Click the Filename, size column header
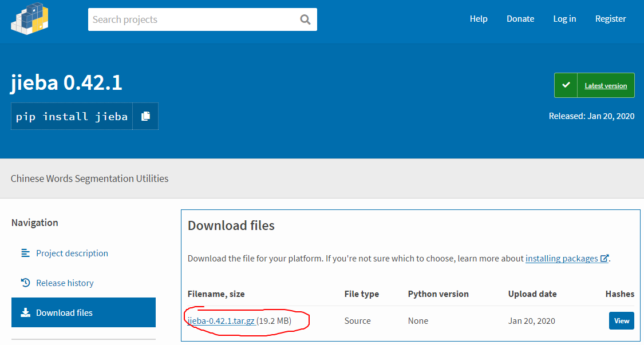The height and width of the screenshot is (345, 644). click(x=216, y=294)
